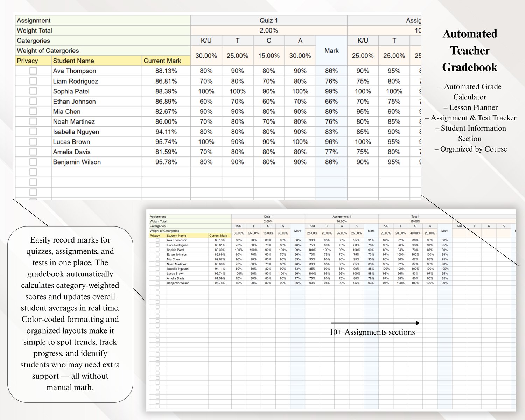The height and width of the screenshot is (420, 525).
Task: Select the "Assignment" row label in enlarged gradebook
Action: click(x=34, y=20)
